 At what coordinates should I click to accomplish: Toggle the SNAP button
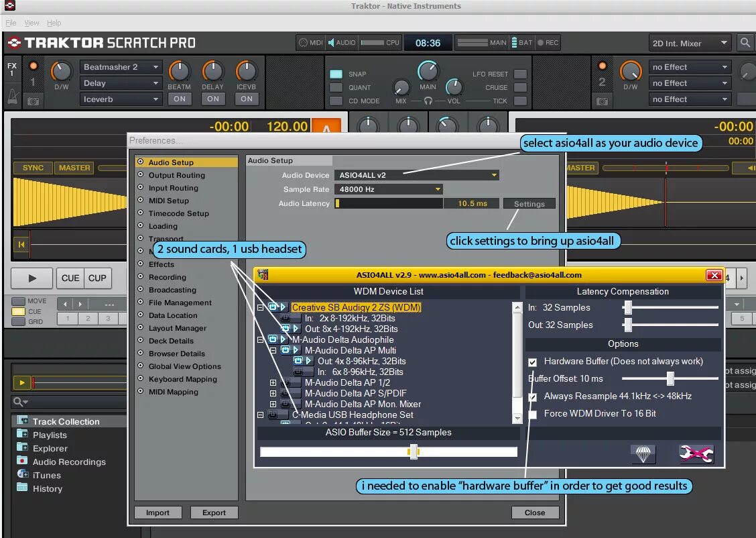[336, 74]
